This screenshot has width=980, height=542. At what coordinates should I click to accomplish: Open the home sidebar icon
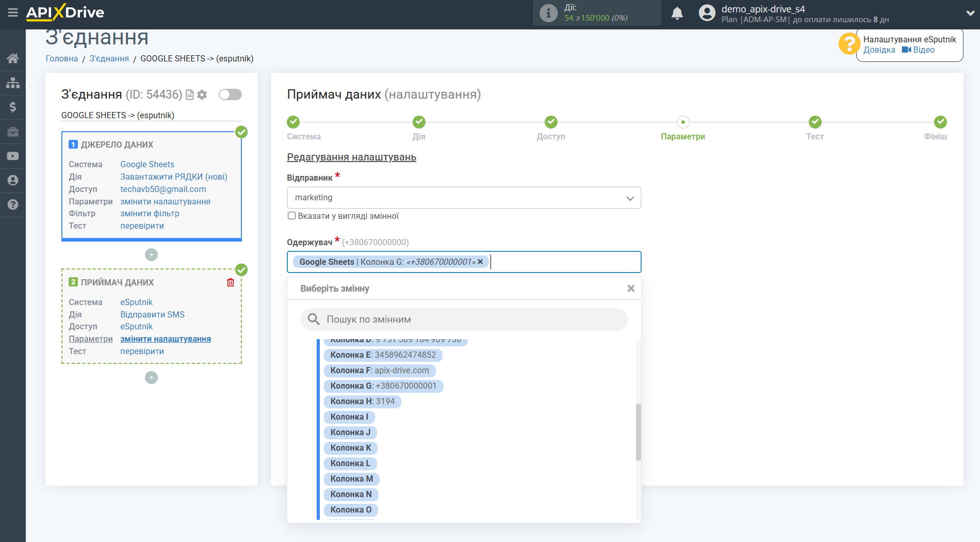(13, 58)
